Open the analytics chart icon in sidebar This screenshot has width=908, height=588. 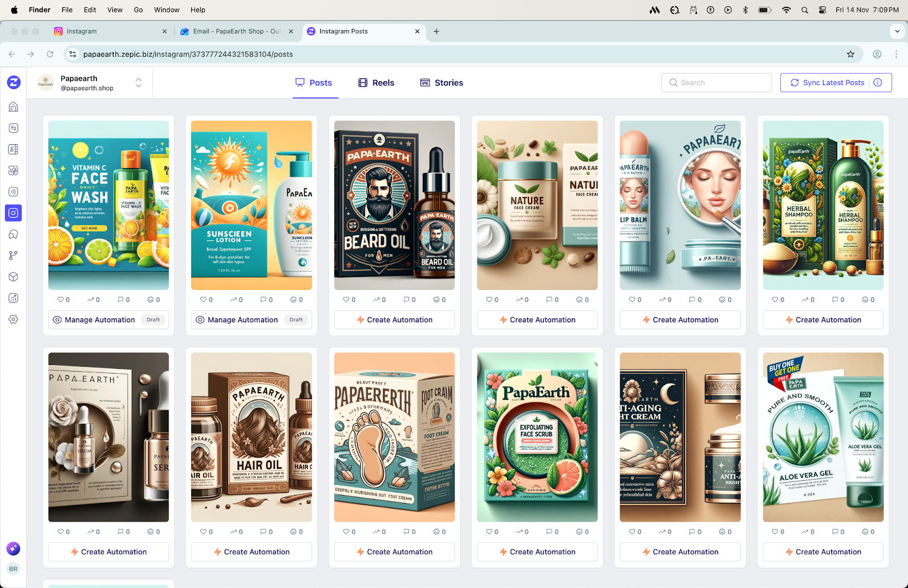point(14,298)
